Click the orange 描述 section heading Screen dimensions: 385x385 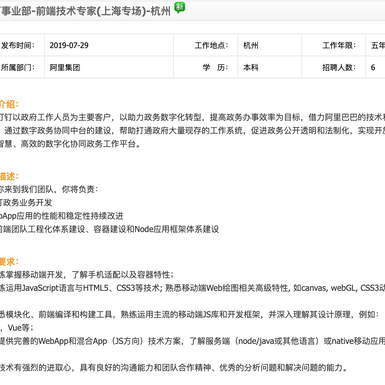(9, 176)
